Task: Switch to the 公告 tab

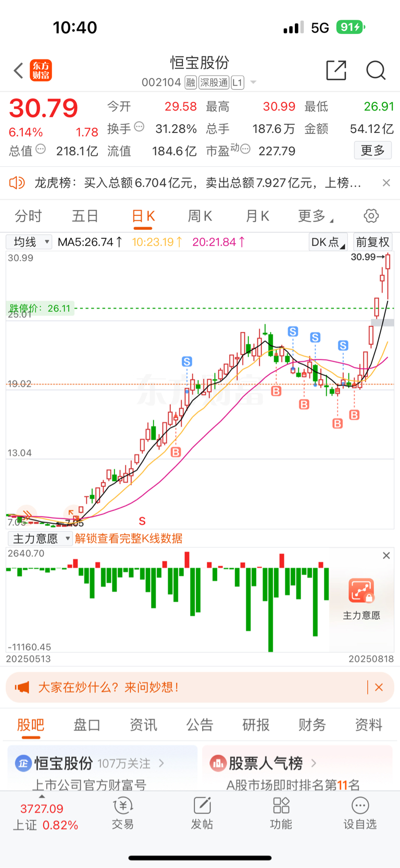Action: [x=199, y=725]
